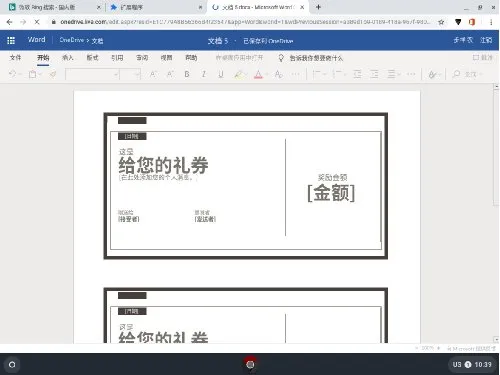500x375 pixels.
Task: Toggle Underline formatting
Action: pos(221,74)
